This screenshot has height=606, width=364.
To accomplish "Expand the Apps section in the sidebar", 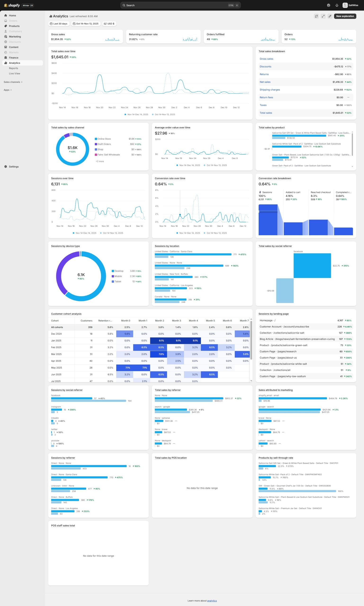I will click(x=8, y=90).
